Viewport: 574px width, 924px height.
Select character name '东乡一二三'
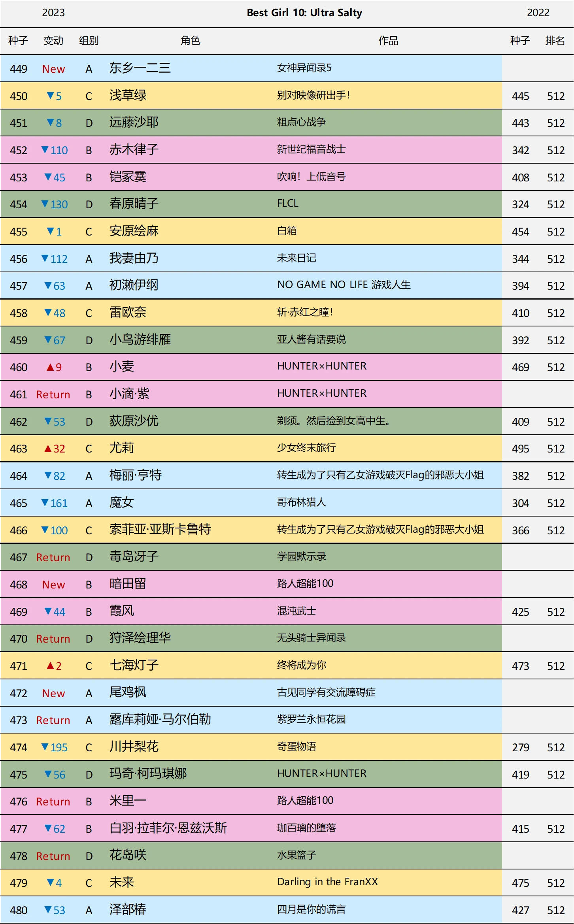[140, 68]
